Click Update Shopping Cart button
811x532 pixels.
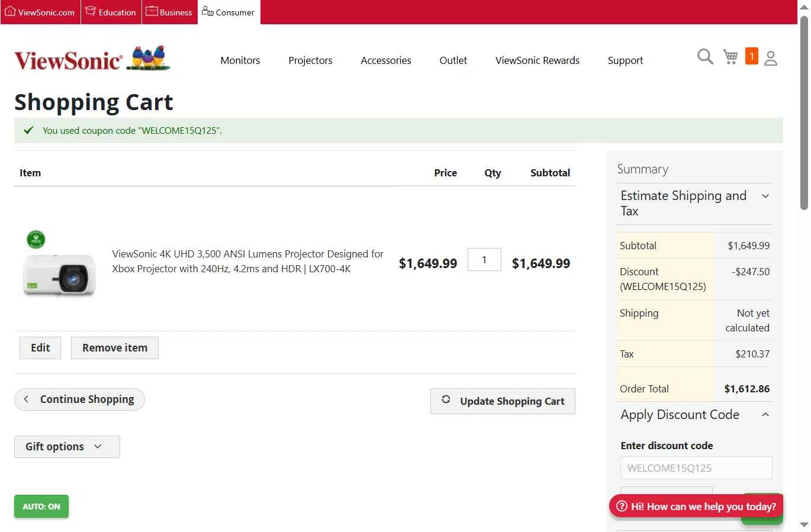point(503,401)
